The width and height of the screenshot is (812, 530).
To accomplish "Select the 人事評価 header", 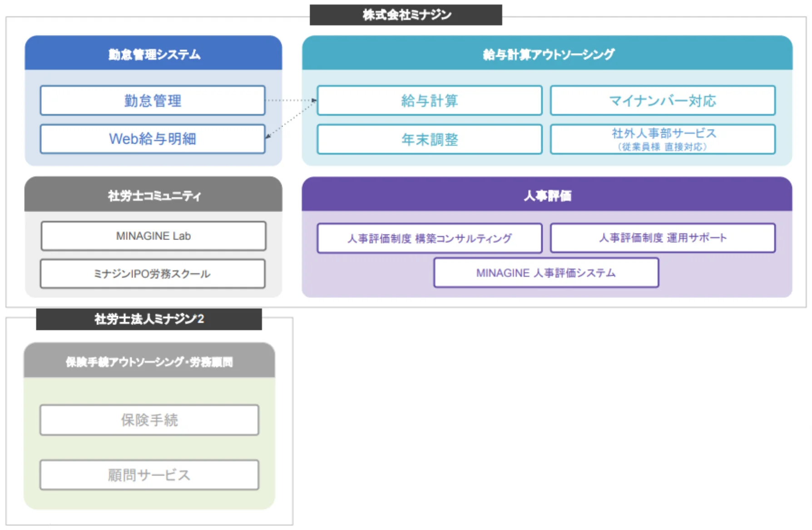I will 547,195.
